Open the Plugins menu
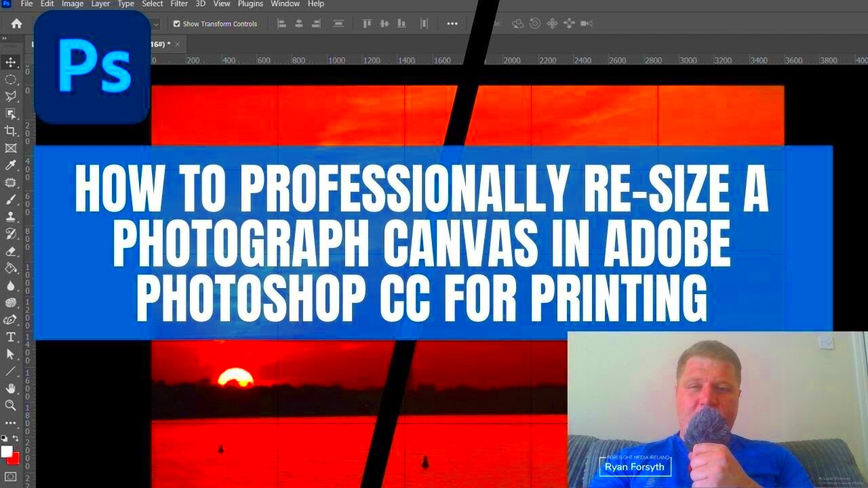 click(x=250, y=4)
